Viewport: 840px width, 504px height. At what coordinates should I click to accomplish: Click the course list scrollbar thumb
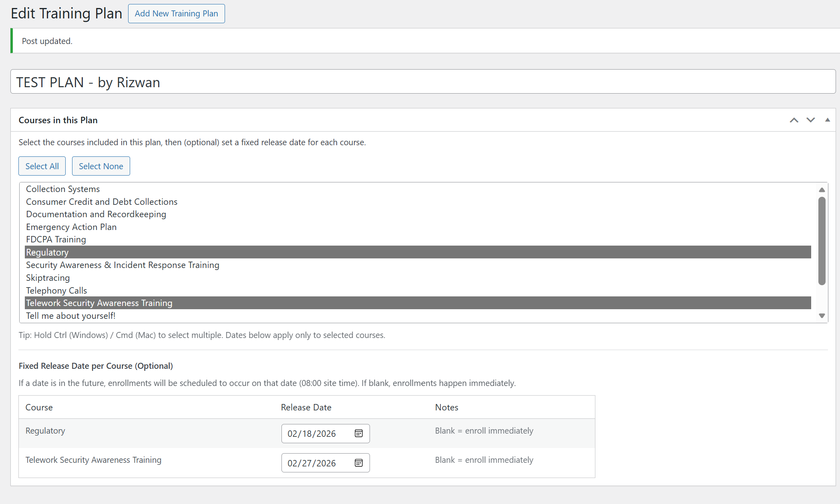822,240
